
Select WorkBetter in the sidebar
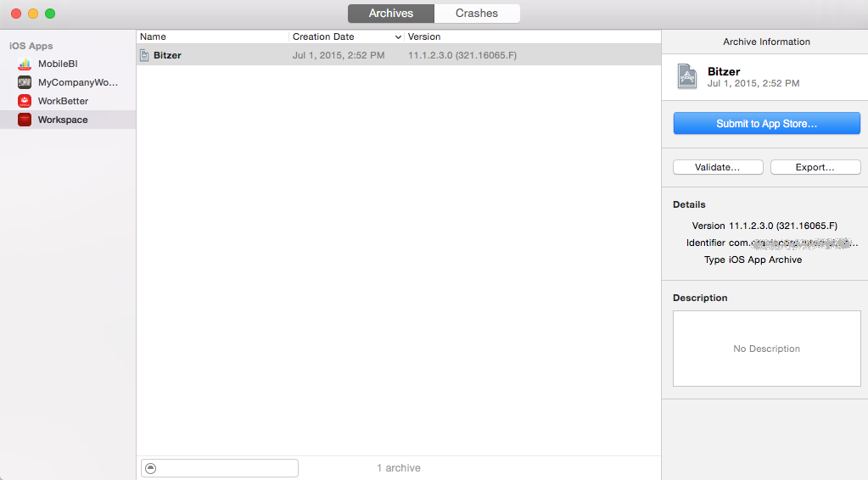(x=63, y=101)
